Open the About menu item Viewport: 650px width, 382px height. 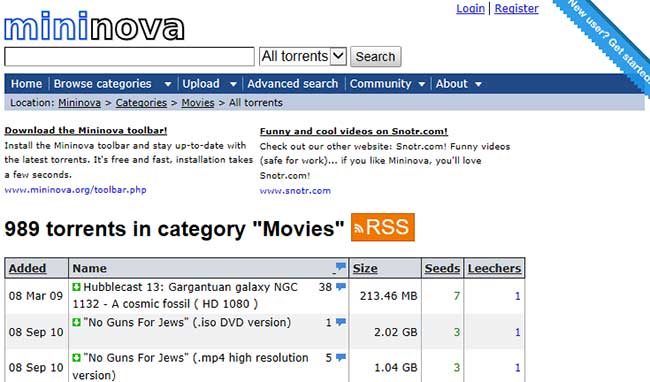click(451, 84)
